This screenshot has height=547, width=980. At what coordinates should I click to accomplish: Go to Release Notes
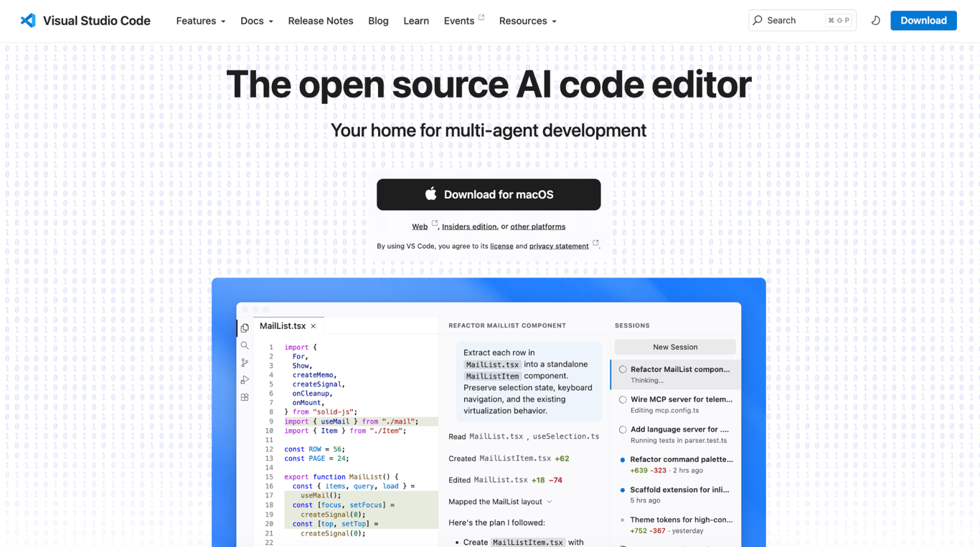(x=321, y=21)
